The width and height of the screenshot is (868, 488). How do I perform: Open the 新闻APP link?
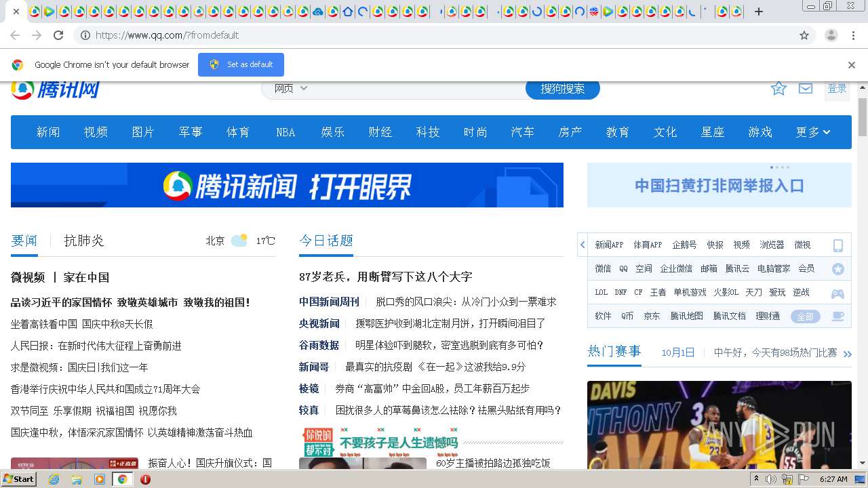(x=609, y=245)
